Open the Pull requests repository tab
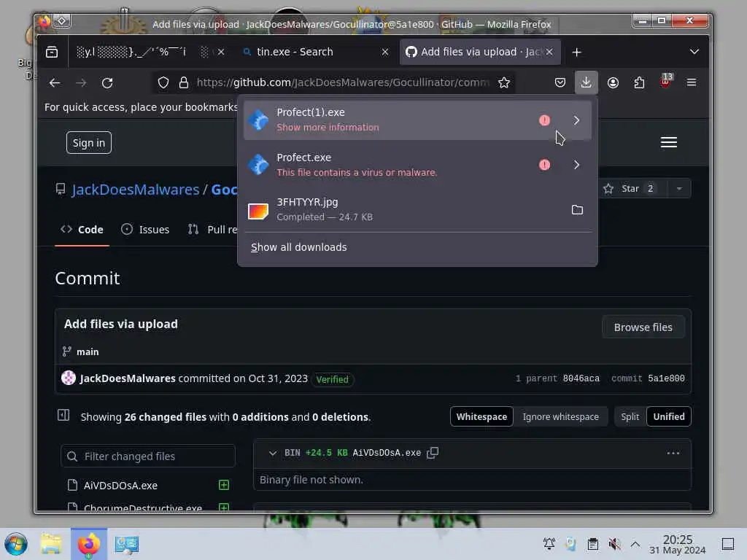This screenshot has width=747, height=560. (x=212, y=230)
